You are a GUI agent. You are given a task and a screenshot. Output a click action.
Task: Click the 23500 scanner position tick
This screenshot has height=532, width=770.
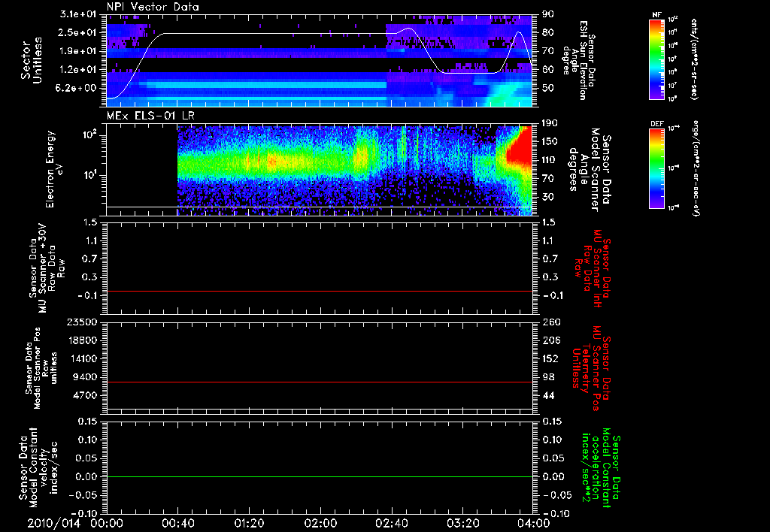[83, 322]
